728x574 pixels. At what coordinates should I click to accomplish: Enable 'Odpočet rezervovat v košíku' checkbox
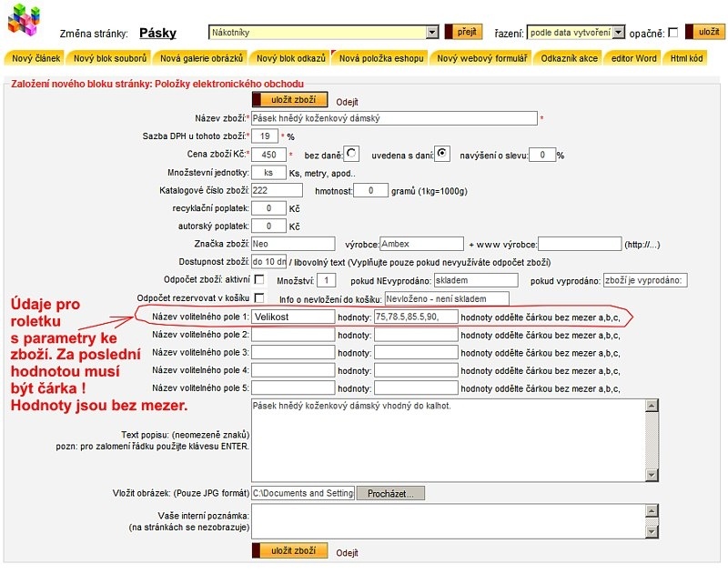[259, 297]
